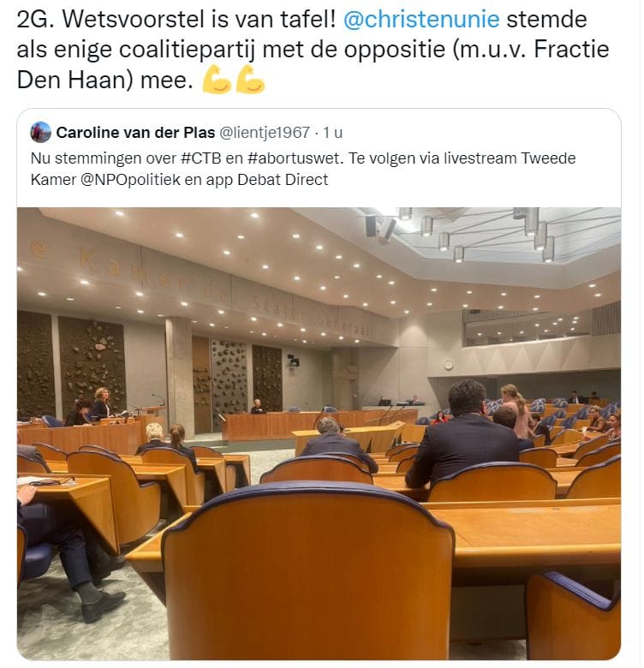Viewport: 644px width, 668px height.
Task: Open the @christenunie mention link
Action: (421, 19)
